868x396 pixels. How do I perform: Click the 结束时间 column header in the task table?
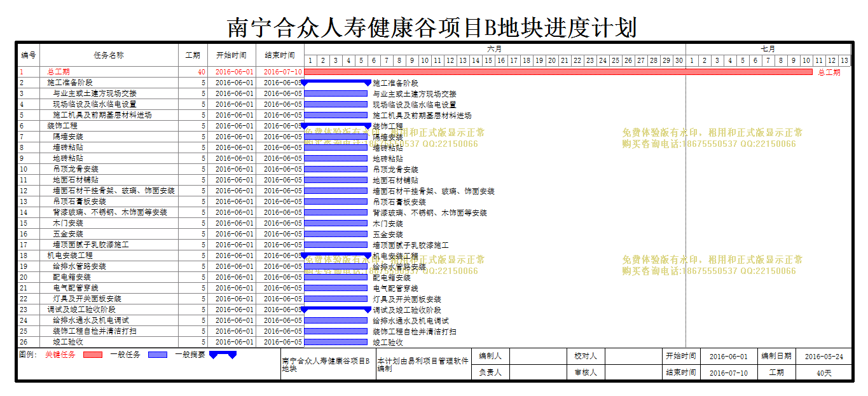[x=280, y=55]
